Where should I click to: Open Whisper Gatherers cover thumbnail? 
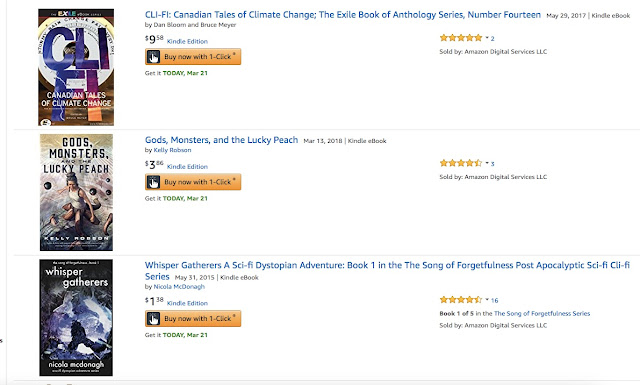[x=76, y=318]
